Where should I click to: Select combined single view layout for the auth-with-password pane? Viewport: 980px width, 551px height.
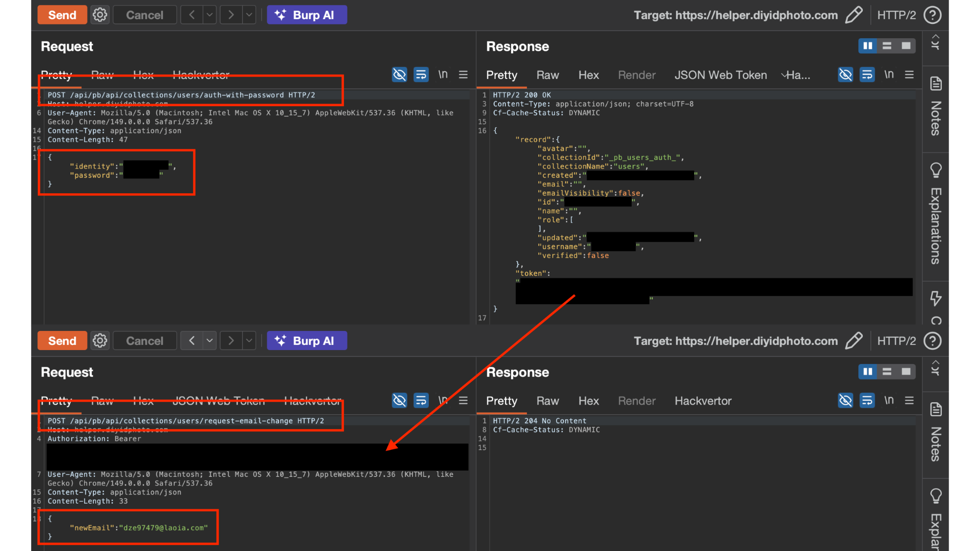[x=906, y=46]
